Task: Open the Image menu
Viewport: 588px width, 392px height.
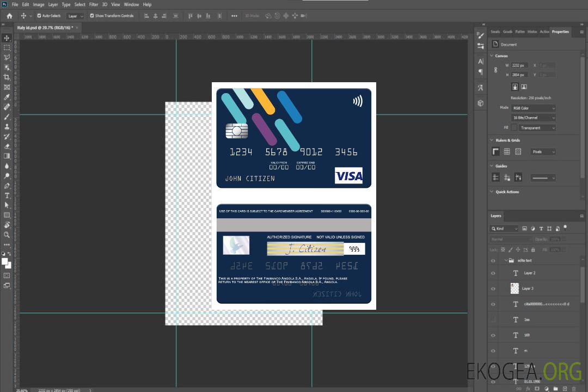Action: tap(38, 4)
